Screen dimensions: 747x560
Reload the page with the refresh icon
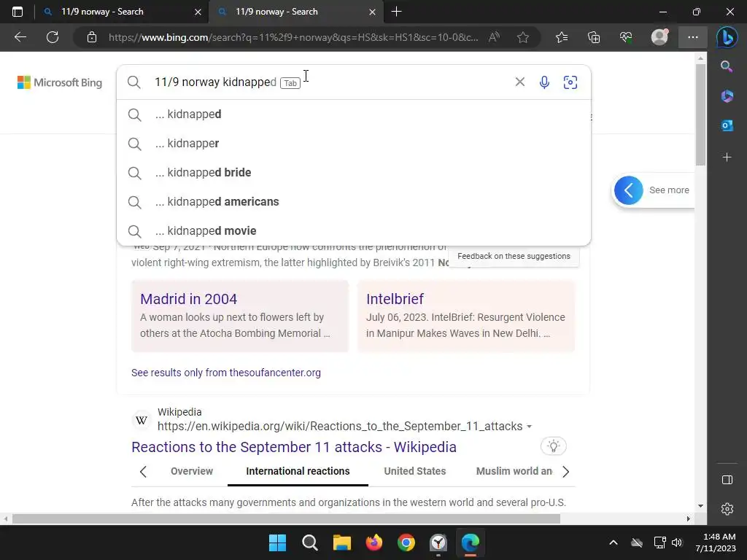53,37
